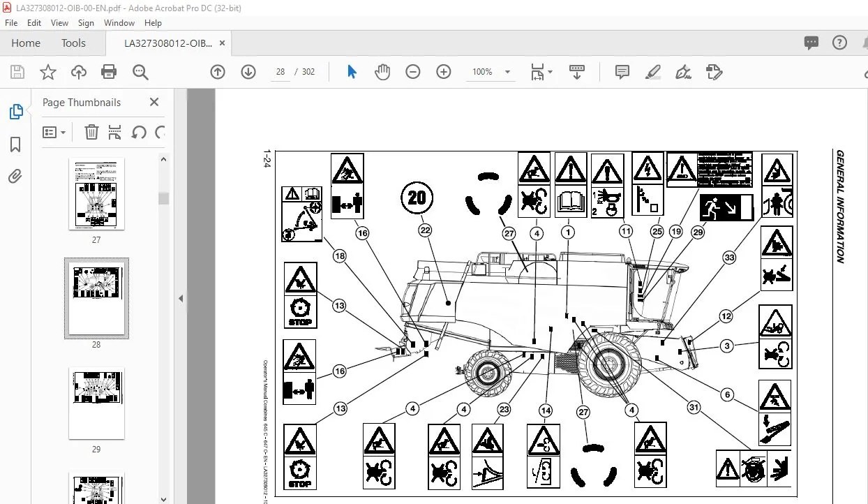Delete selected pages with trash icon
The width and height of the screenshot is (868, 504).
pyautogui.click(x=91, y=132)
